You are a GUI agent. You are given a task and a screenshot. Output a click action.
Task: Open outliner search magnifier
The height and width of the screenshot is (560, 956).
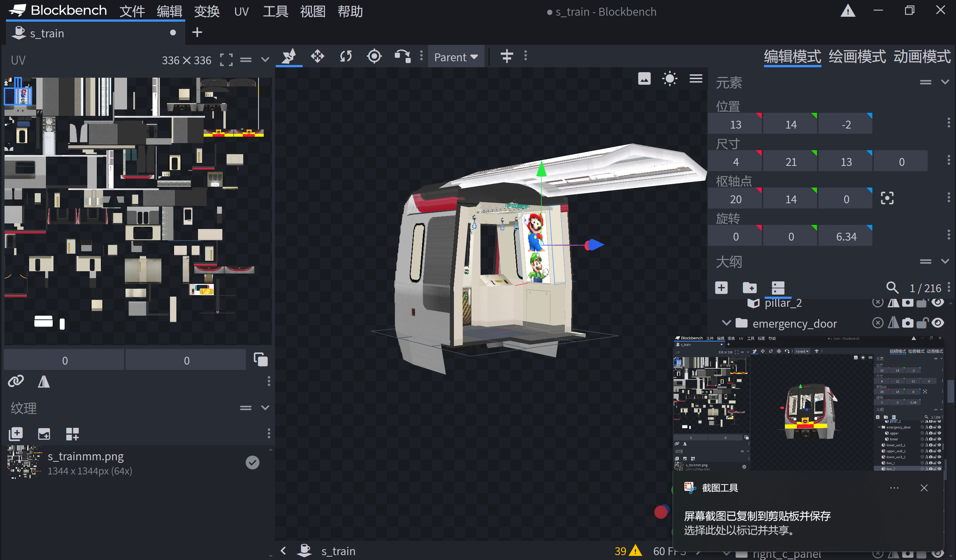892,288
